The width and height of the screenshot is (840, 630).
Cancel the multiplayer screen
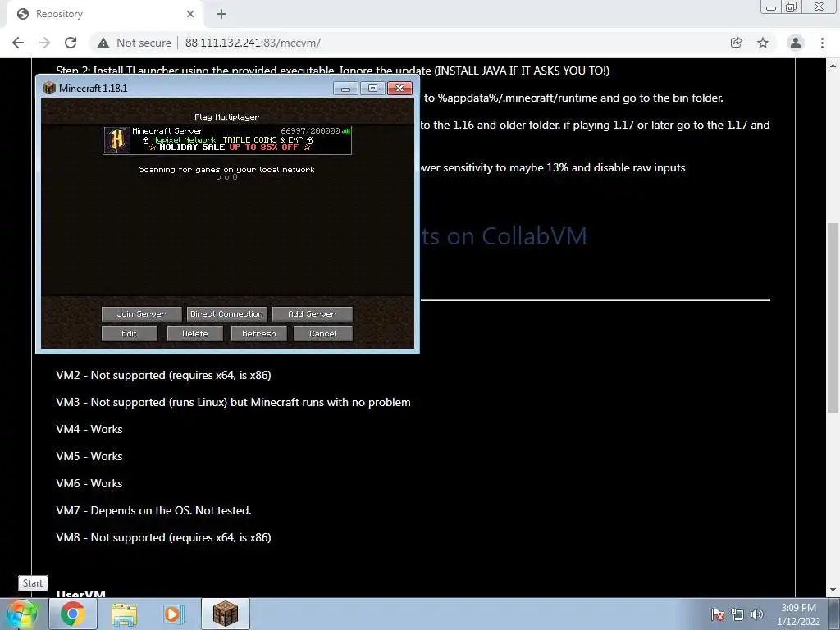[323, 334]
